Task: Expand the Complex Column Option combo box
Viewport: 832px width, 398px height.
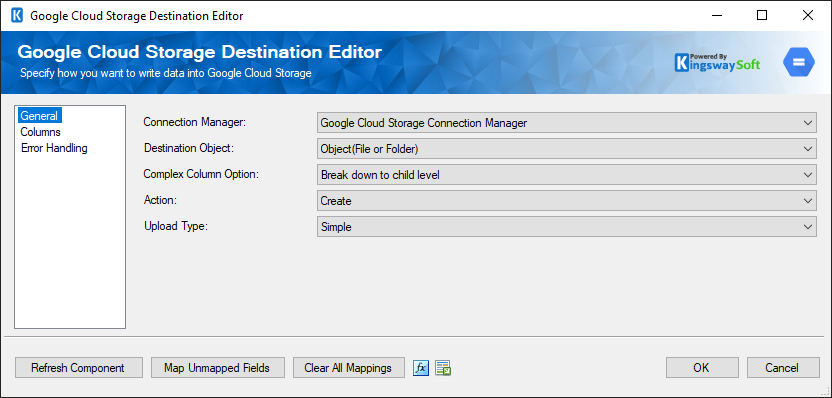Action: [x=567, y=175]
